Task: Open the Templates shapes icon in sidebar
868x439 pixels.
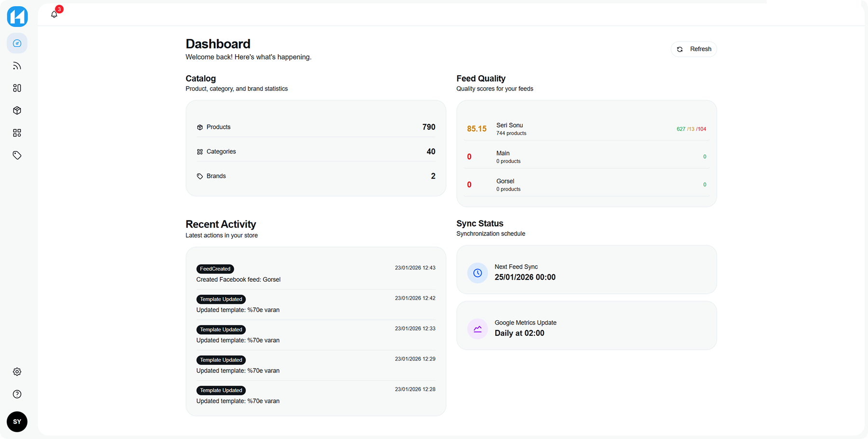Action: 17,88
